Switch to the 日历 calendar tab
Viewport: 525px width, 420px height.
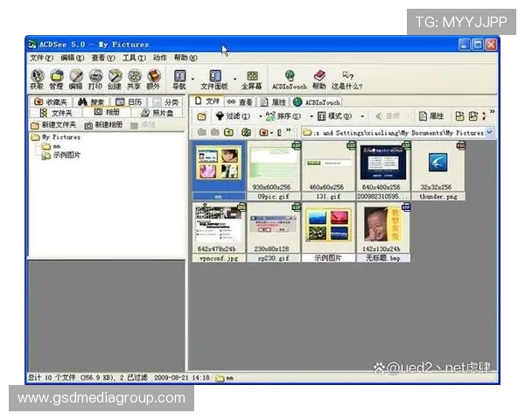129,101
